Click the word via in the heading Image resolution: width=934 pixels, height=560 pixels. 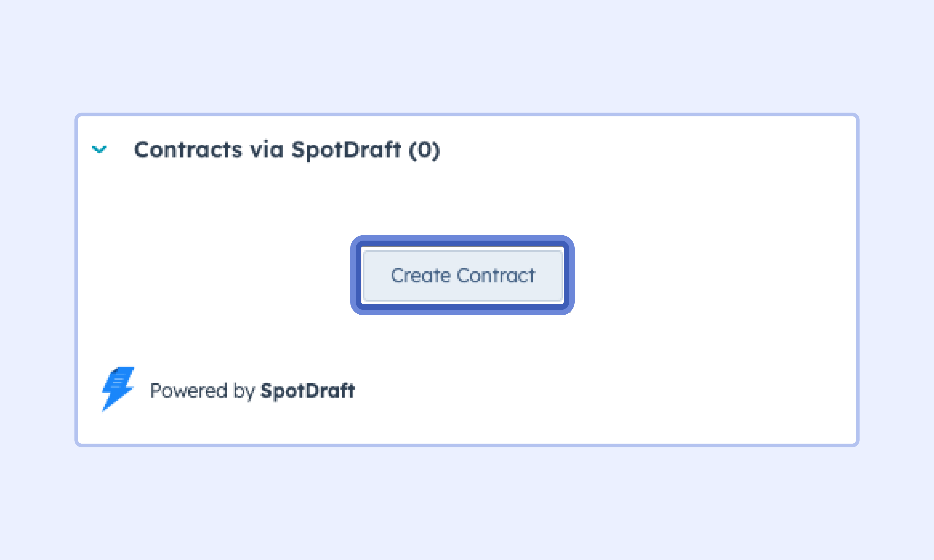coord(267,150)
